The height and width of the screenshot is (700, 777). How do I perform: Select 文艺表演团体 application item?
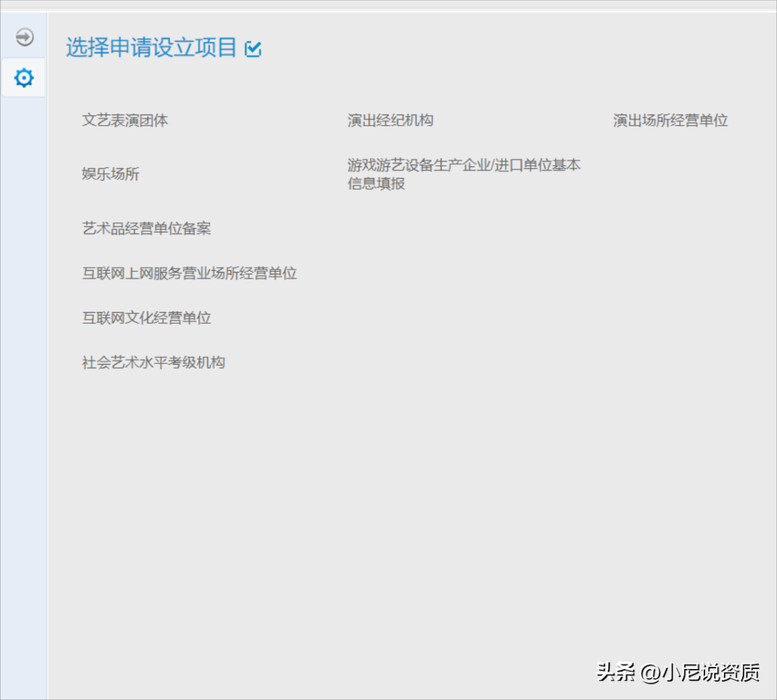(125, 120)
